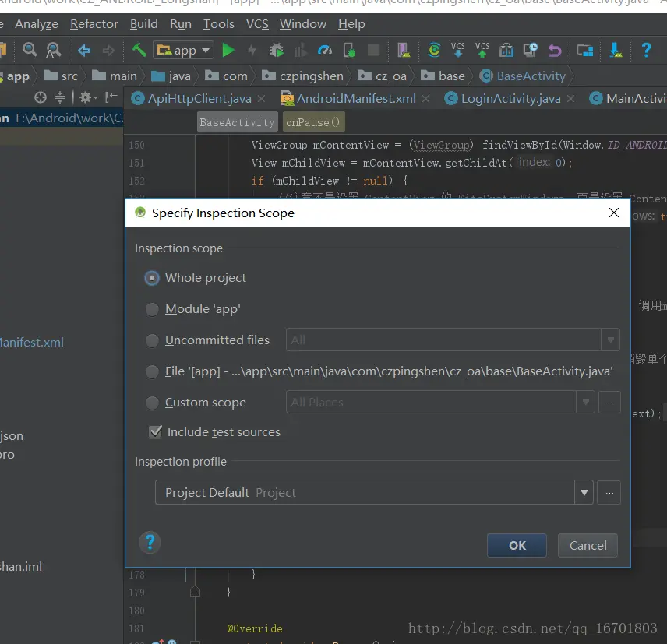Click the Find (magnifier) toolbar icon

point(30,50)
